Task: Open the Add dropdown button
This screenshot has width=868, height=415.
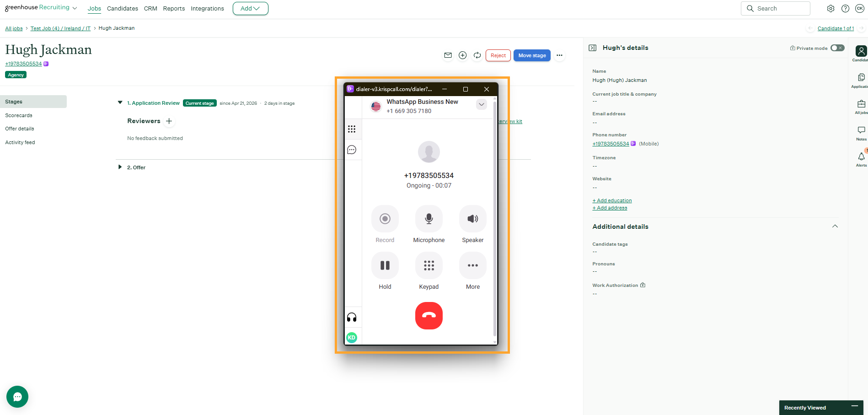Action: [x=251, y=8]
